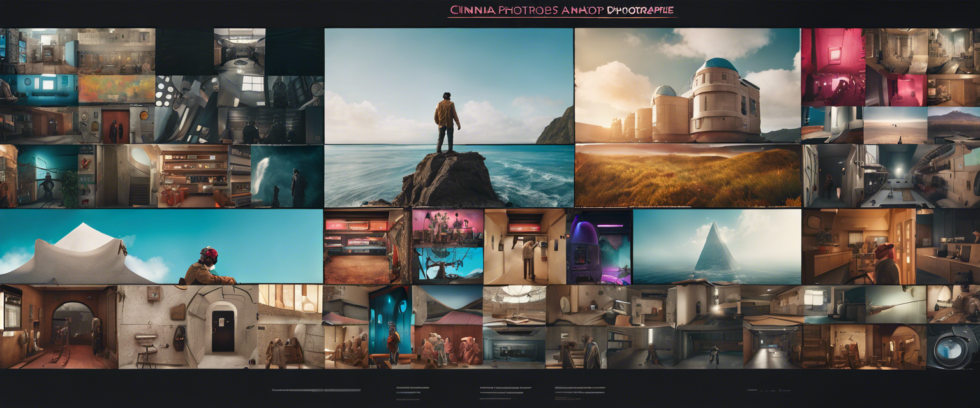
Task: Select the red-helmeted pilot under blue sky
Action: pyautogui.click(x=161, y=247)
